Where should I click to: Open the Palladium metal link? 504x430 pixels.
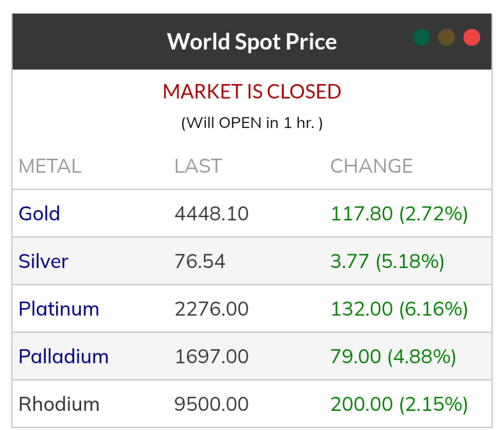tap(64, 357)
